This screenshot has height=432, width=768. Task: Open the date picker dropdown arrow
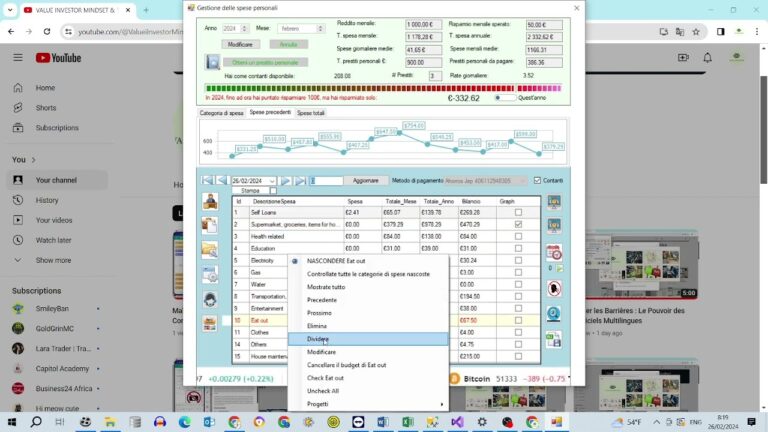(272, 181)
